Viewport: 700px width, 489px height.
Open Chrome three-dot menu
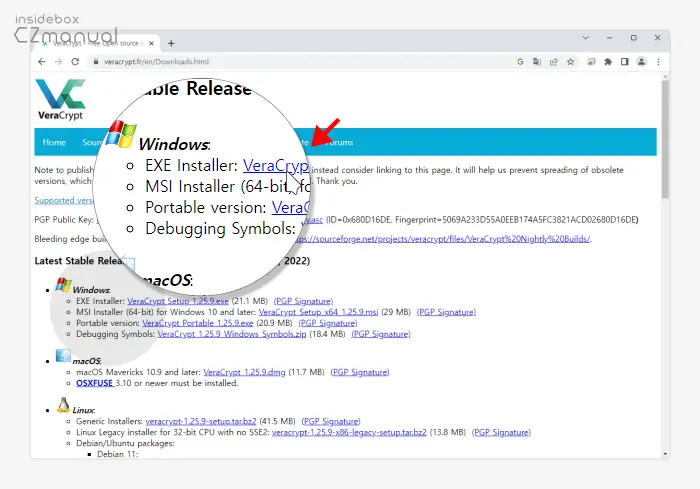click(658, 62)
